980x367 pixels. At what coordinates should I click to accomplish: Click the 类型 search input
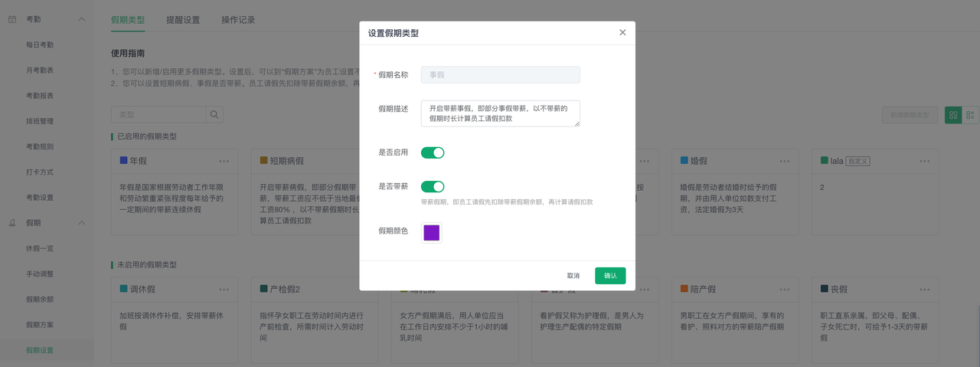click(158, 115)
